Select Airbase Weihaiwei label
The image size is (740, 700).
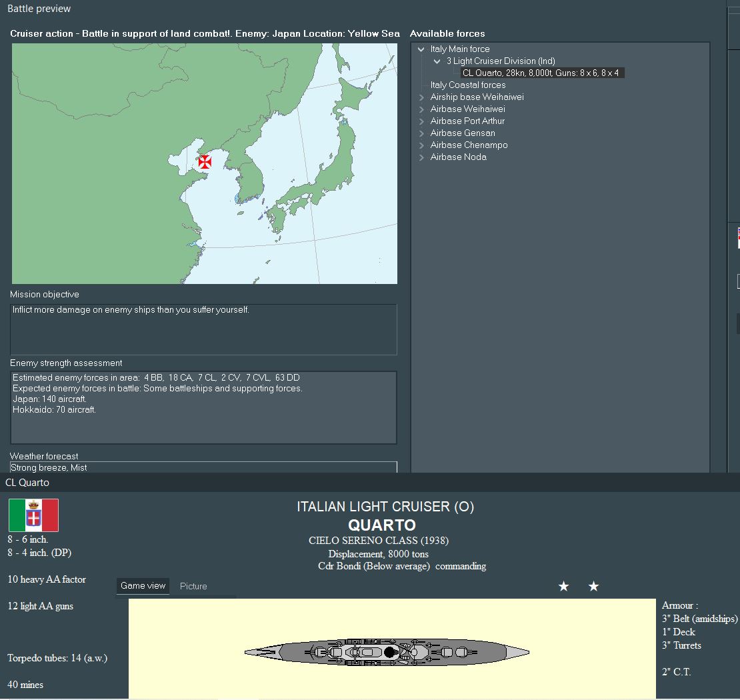[467, 109]
